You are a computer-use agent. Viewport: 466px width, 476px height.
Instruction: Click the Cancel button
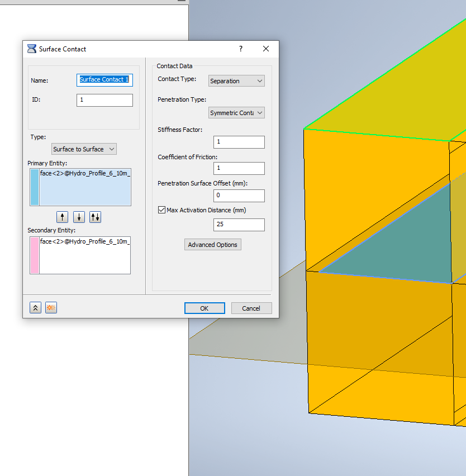pos(251,308)
